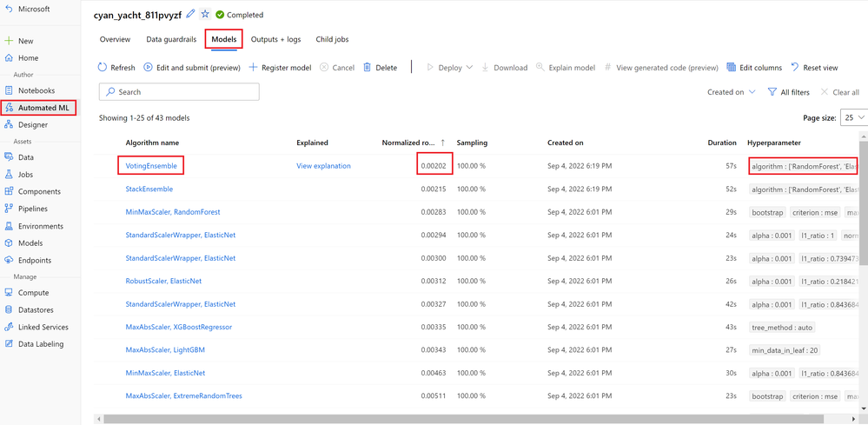This screenshot has width=868, height=425.
Task: Open MinMaxScaler, ElasticNet model
Action: point(165,373)
